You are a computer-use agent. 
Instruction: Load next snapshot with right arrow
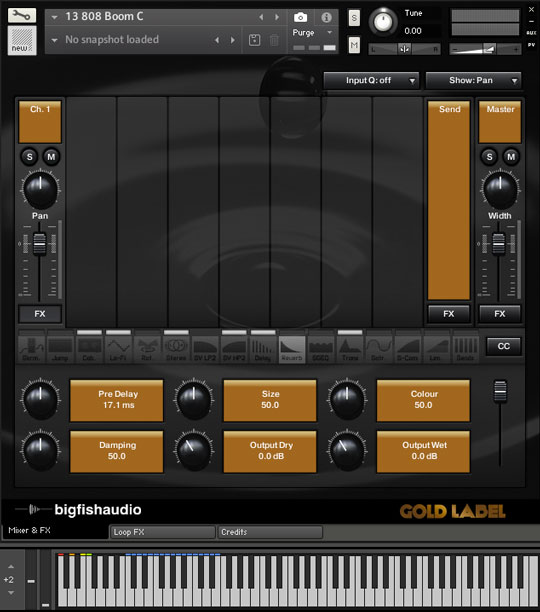point(233,40)
